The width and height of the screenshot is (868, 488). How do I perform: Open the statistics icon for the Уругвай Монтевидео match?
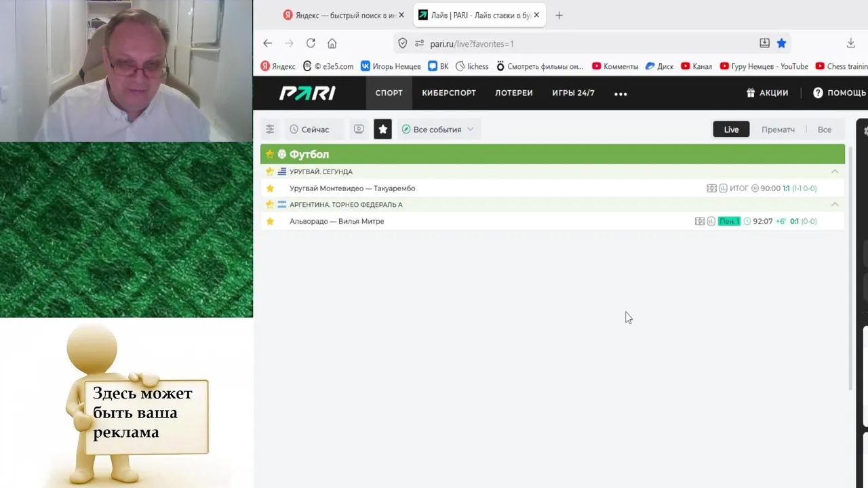pyautogui.click(x=723, y=188)
